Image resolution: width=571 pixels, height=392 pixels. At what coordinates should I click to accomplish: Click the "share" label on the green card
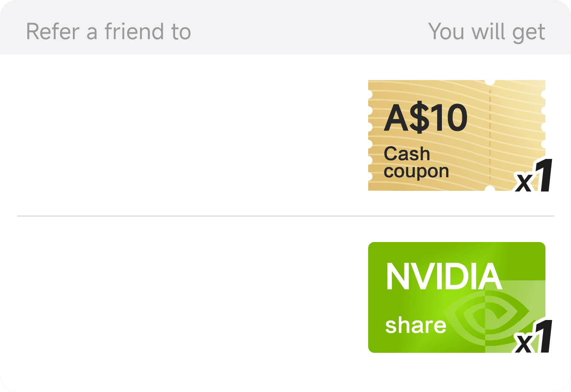coord(415,326)
